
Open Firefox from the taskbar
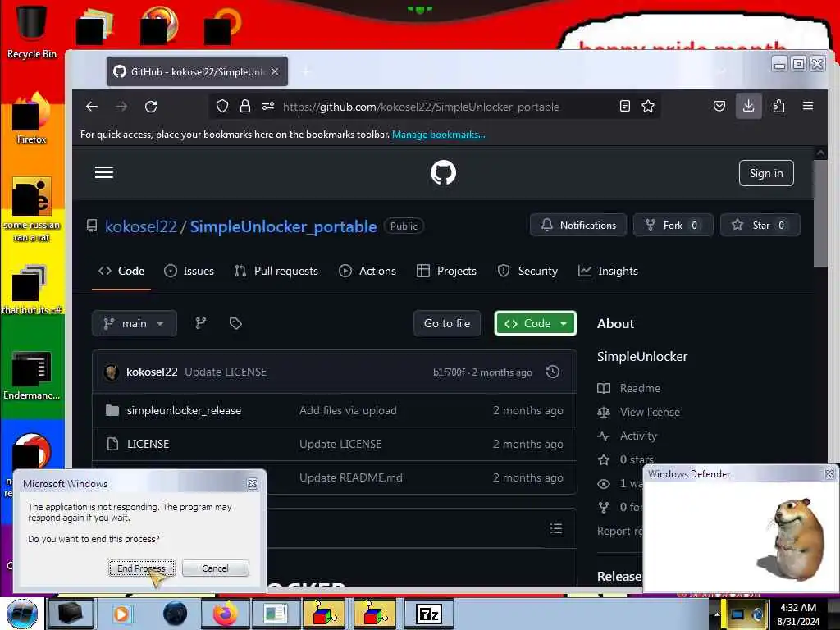point(226,614)
